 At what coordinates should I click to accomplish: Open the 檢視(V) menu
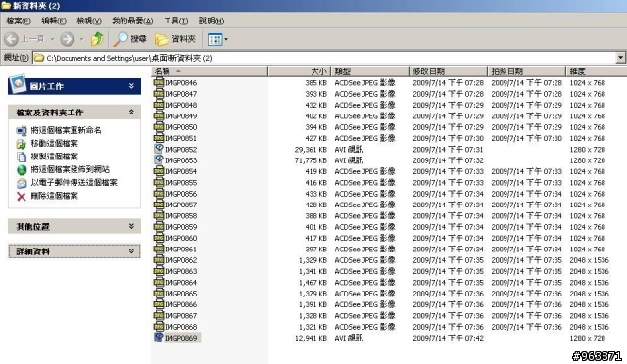pos(89,21)
